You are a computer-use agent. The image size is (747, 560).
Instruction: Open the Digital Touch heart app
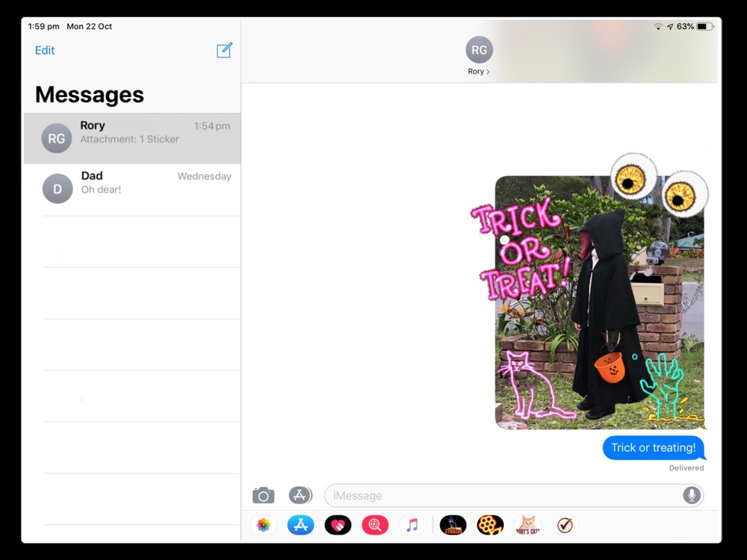(x=338, y=525)
